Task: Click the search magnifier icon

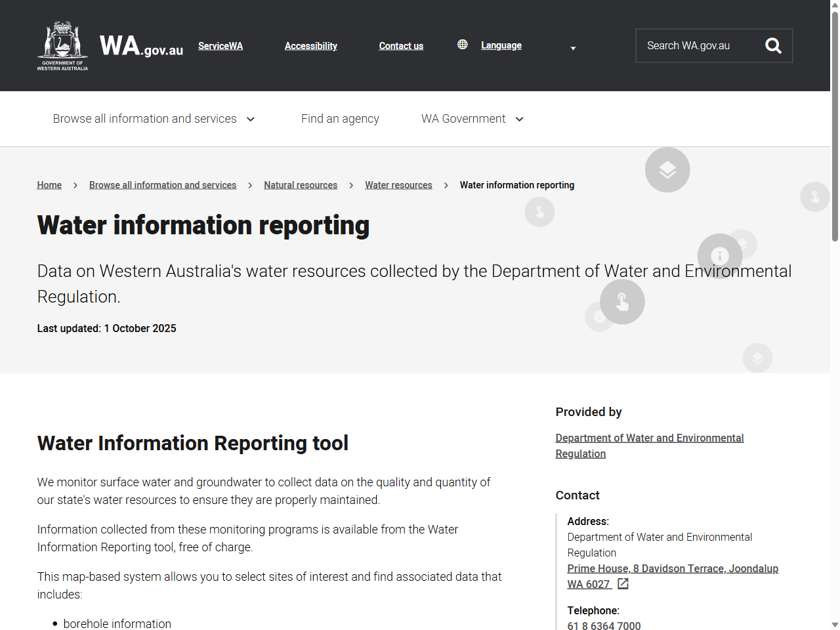Action: [x=773, y=45]
